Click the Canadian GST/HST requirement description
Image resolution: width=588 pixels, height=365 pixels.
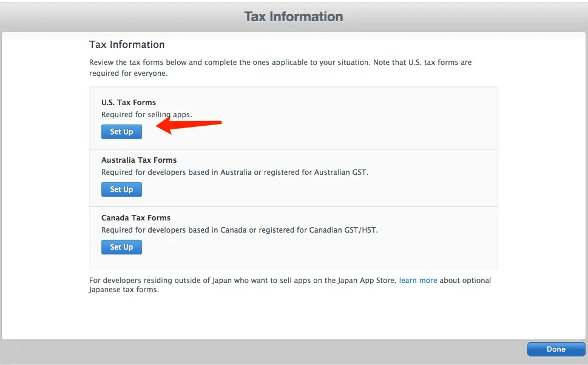(x=240, y=230)
